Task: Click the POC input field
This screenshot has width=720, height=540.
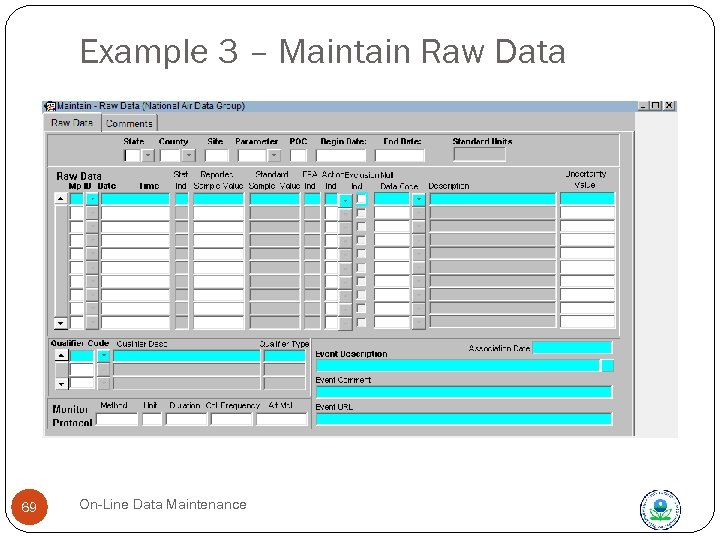Action: click(x=298, y=156)
